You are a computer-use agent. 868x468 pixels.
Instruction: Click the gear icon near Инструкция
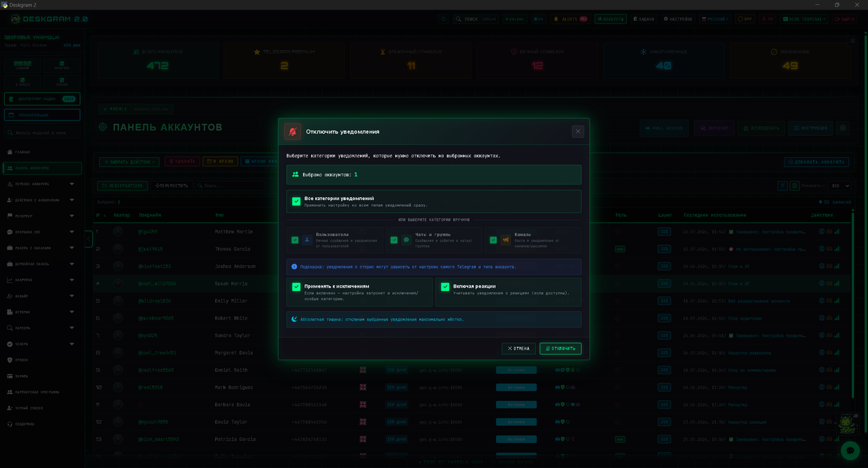click(844, 128)
